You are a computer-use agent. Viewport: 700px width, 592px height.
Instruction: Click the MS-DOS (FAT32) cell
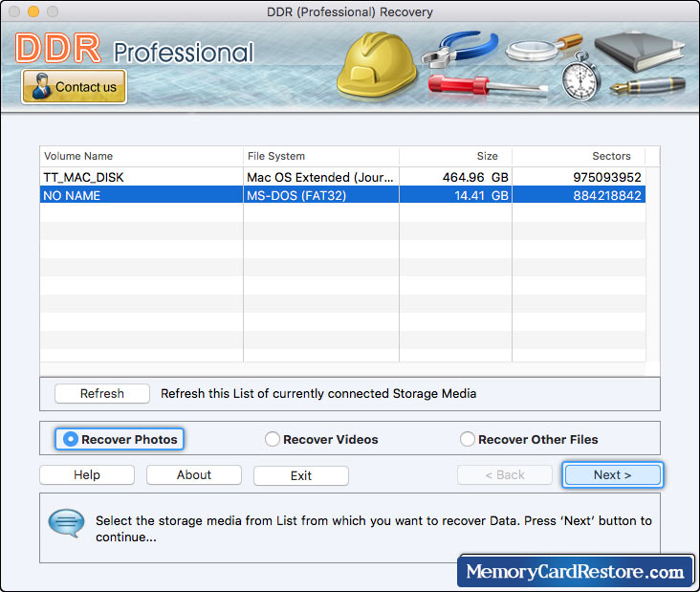point(321,195)
